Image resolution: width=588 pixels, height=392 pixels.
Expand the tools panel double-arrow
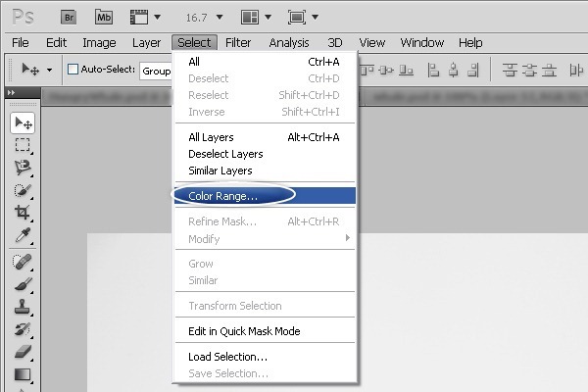11,92
